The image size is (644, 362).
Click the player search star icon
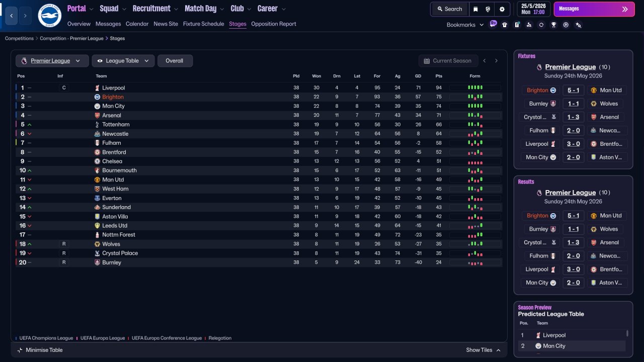[x=578, y=25]
